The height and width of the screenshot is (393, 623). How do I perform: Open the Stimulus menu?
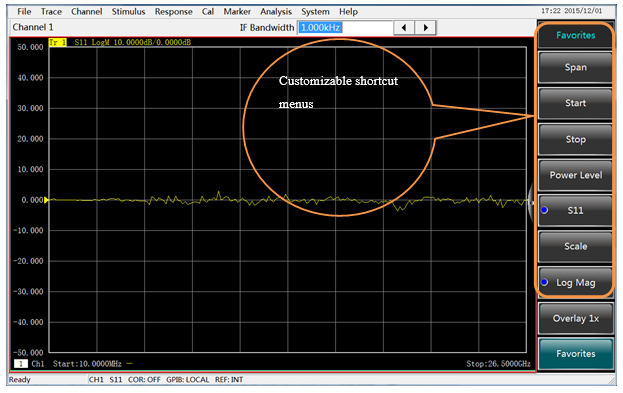point(128,12)
